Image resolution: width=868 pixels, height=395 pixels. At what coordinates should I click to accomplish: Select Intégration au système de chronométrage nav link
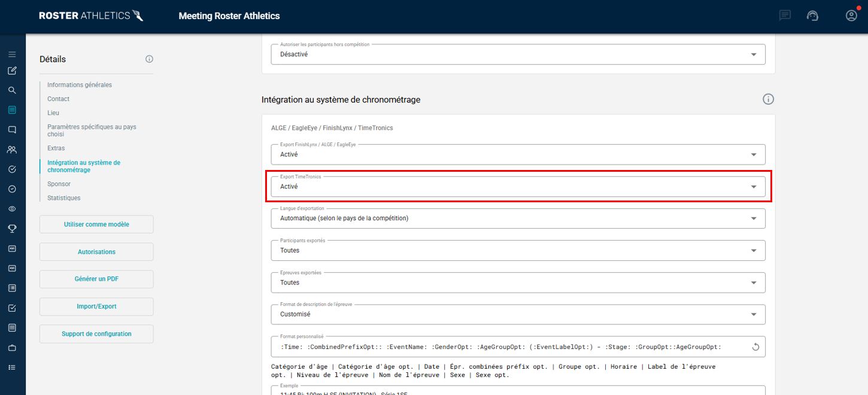coord(84,166)
